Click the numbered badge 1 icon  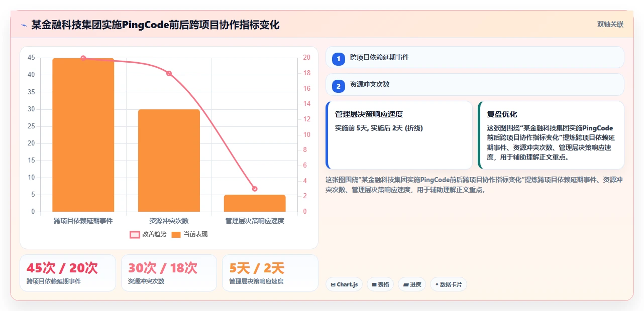pyautogui.click(x=339, y=59)
